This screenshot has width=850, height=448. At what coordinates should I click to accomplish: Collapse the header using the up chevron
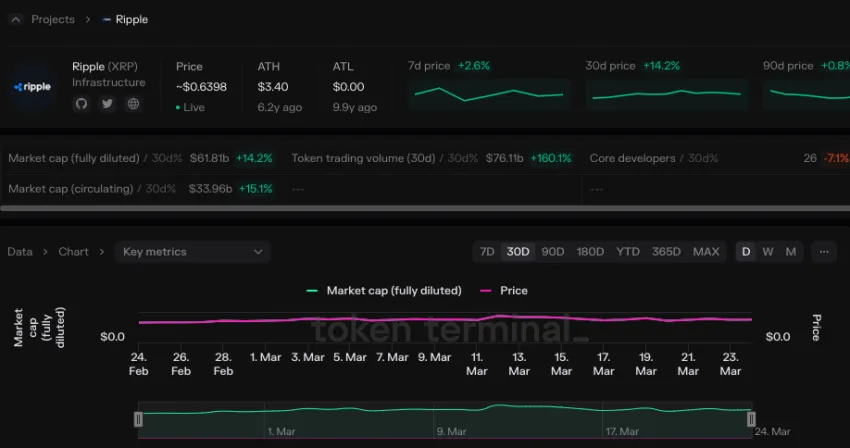pyautogui.click(x=16, y=20)
